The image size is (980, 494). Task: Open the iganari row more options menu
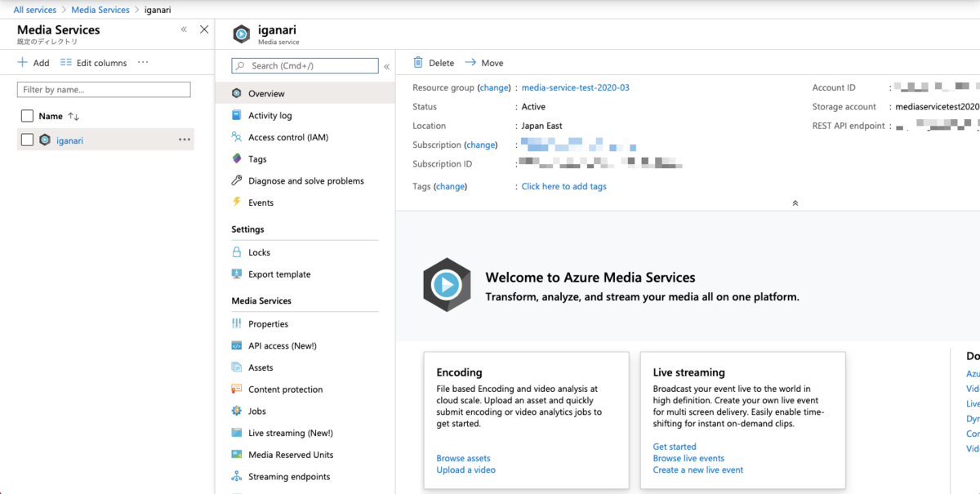(x=185, y=140)
